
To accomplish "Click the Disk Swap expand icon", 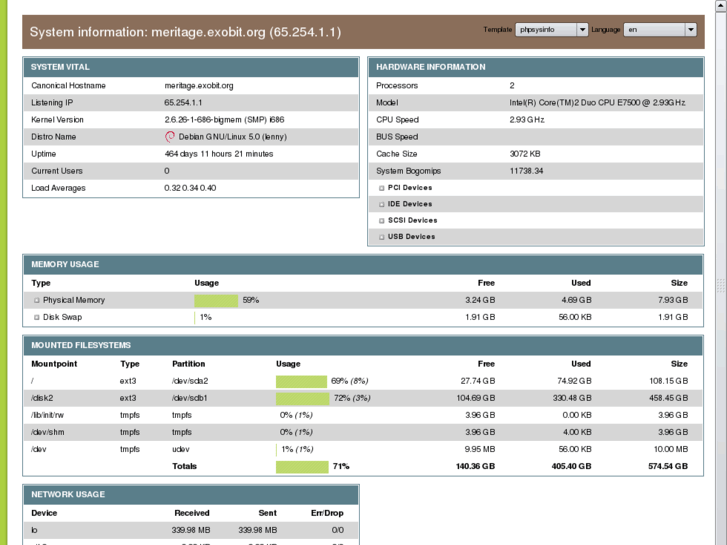I will point(37,317).
